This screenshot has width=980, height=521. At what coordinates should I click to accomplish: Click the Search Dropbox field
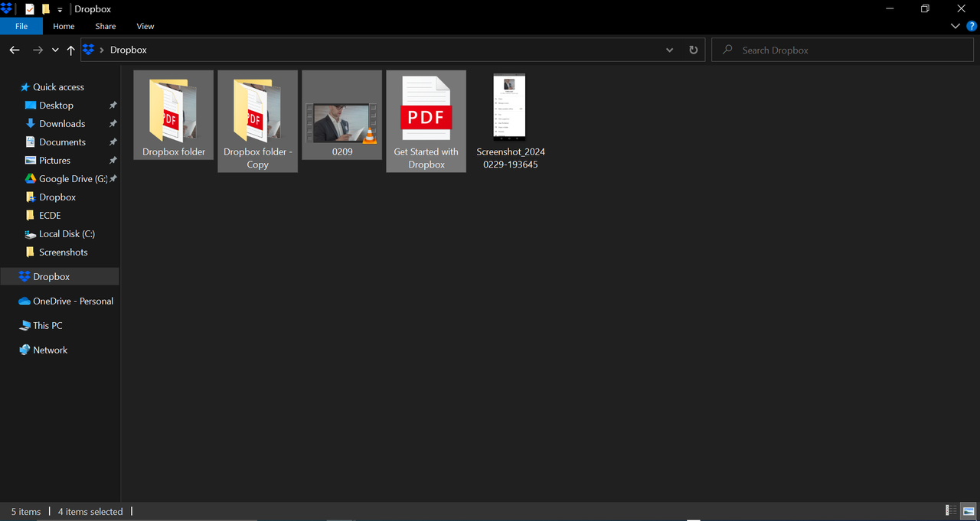[x=843, y=50]
